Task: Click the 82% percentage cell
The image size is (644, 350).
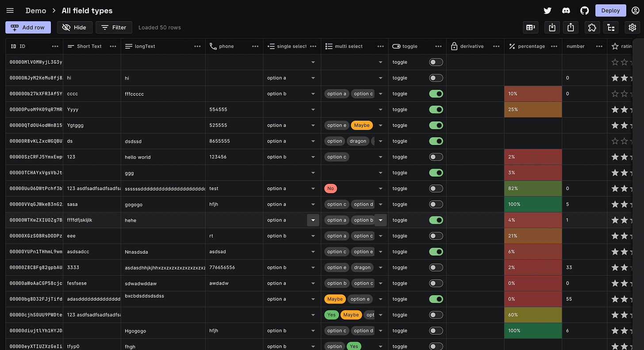Action: pos(533,189)
